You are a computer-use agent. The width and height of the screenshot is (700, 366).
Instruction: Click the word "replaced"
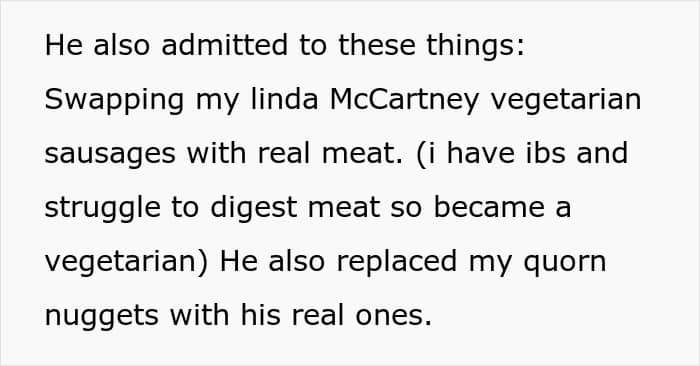coord(396,262)
